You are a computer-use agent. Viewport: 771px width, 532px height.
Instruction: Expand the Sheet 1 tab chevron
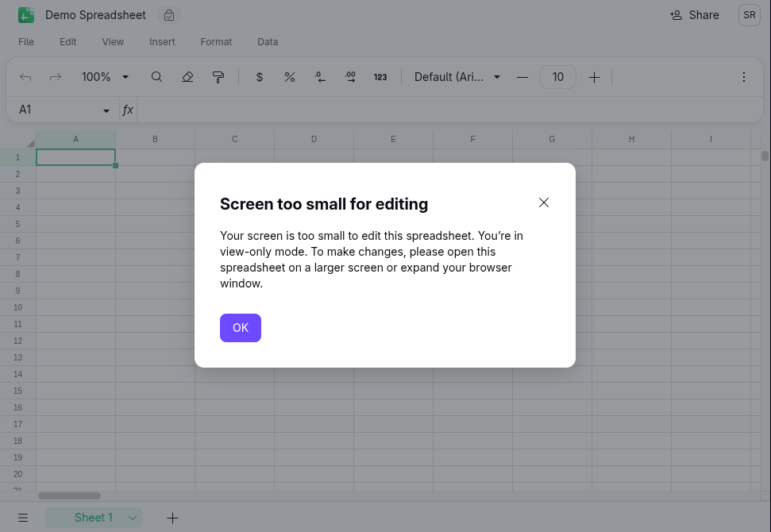[x=133, y=518]
